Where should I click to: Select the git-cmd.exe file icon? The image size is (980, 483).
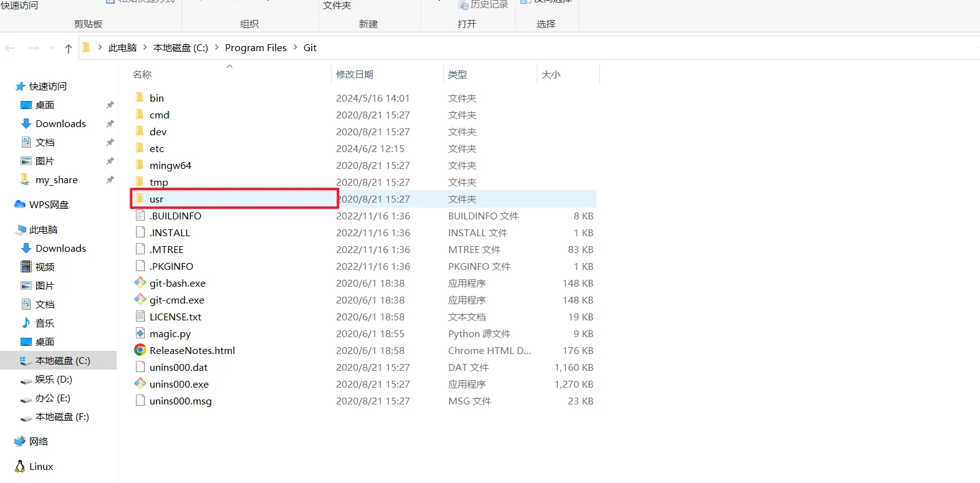[140, 300]
